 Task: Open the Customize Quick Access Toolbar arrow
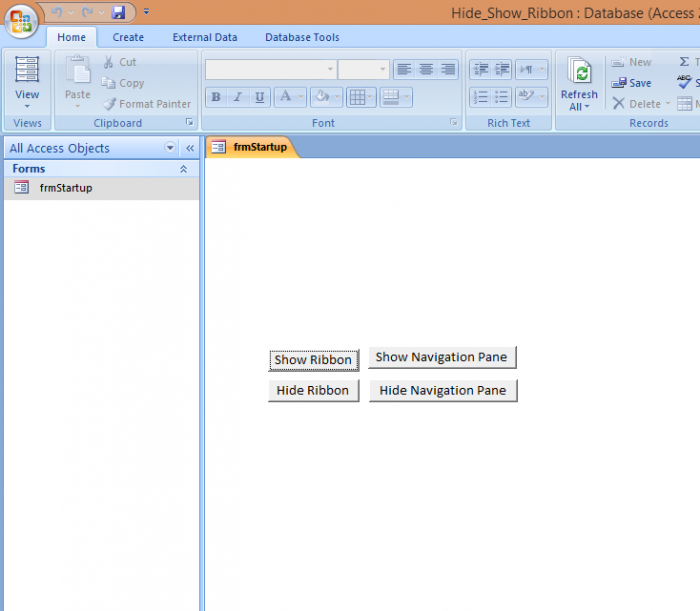146,12
